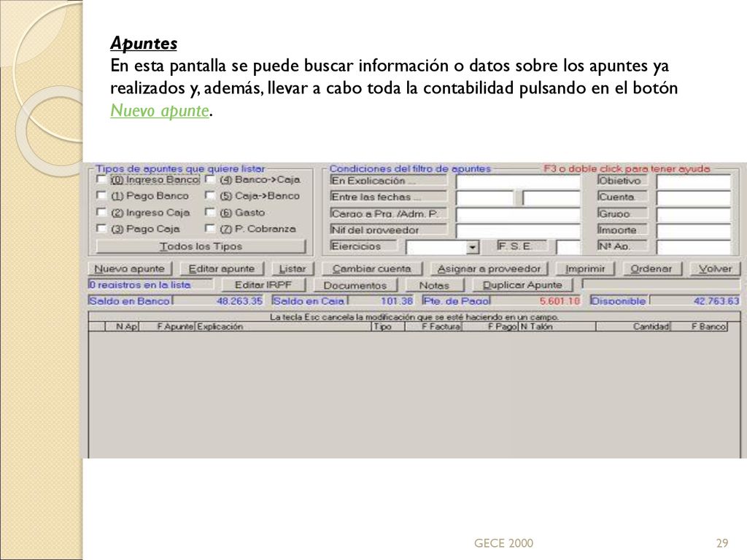Viewport: 747px width, 560px height.
Task: Open the Documentos button
Action: pyautogui.click(x=355, y=285)
